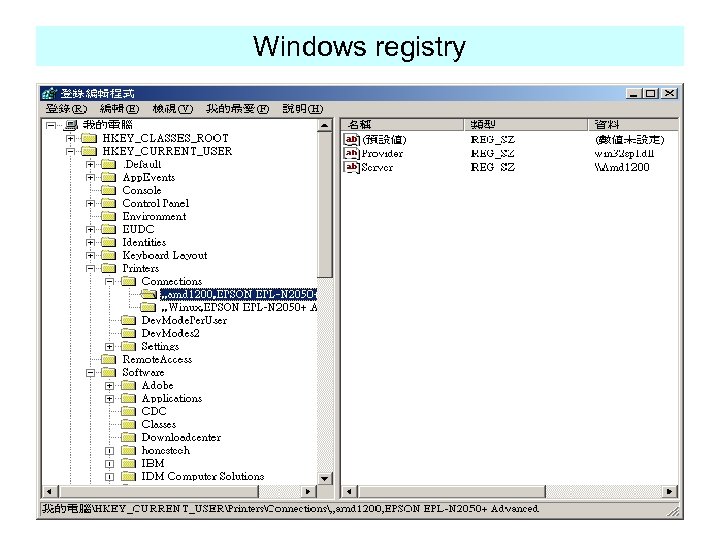Select the honestech key
Image resolution: width=720 pixels, height=540 pixels.
[x=165, y=450]
